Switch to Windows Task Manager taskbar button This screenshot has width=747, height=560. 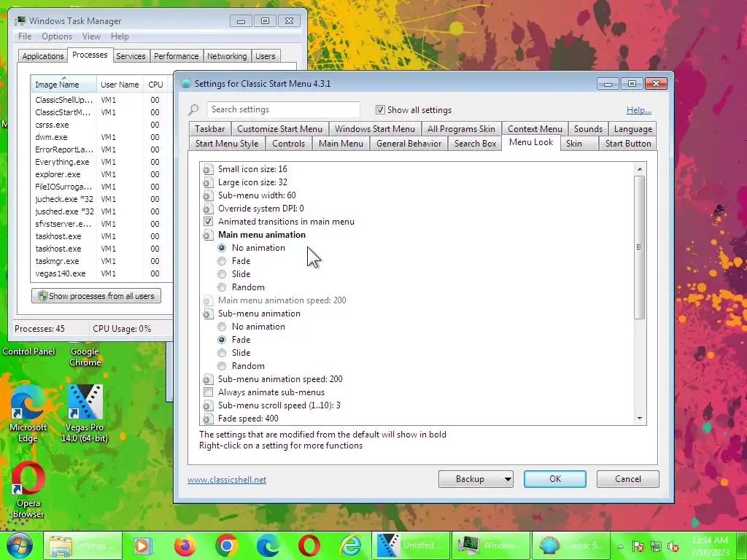(x=491, y=545)
